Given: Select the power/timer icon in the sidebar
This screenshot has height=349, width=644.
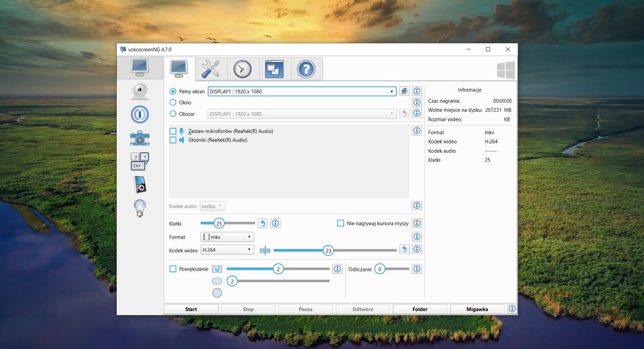Looking at the screenshot, I should pyautogui.click(x=139, y=114).
